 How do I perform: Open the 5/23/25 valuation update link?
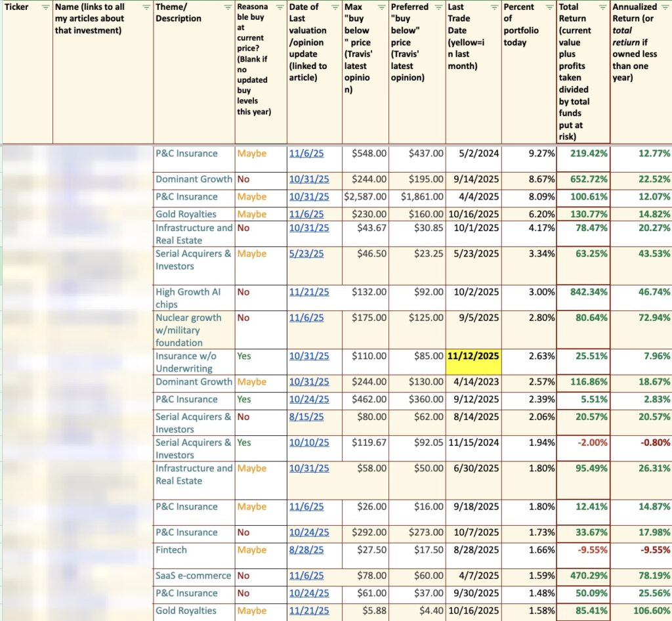coord(303,253)
